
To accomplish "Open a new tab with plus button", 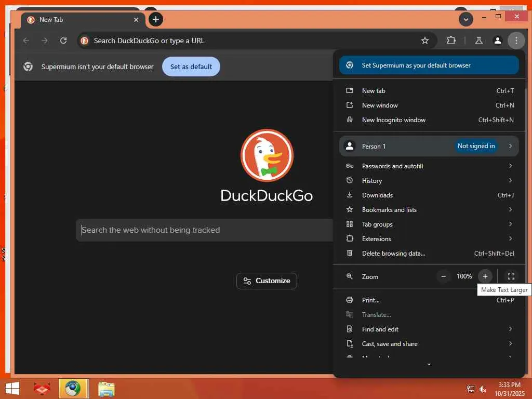I will coord(156,19).
